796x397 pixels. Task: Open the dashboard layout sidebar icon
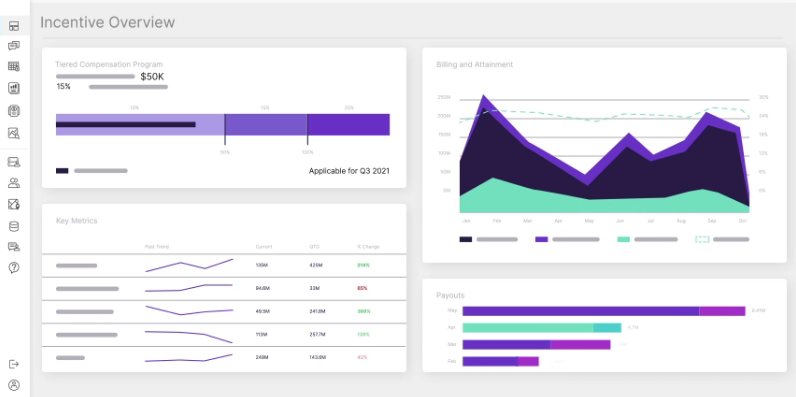click(x=14, y=26)
